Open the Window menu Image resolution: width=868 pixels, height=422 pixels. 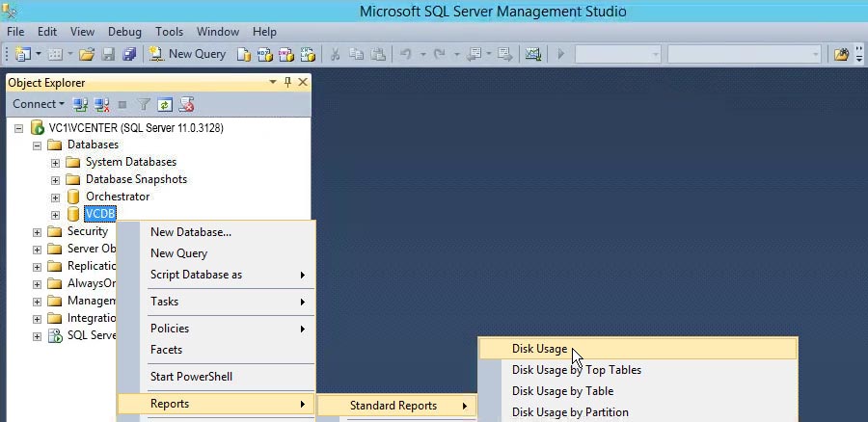coord(218,32)
